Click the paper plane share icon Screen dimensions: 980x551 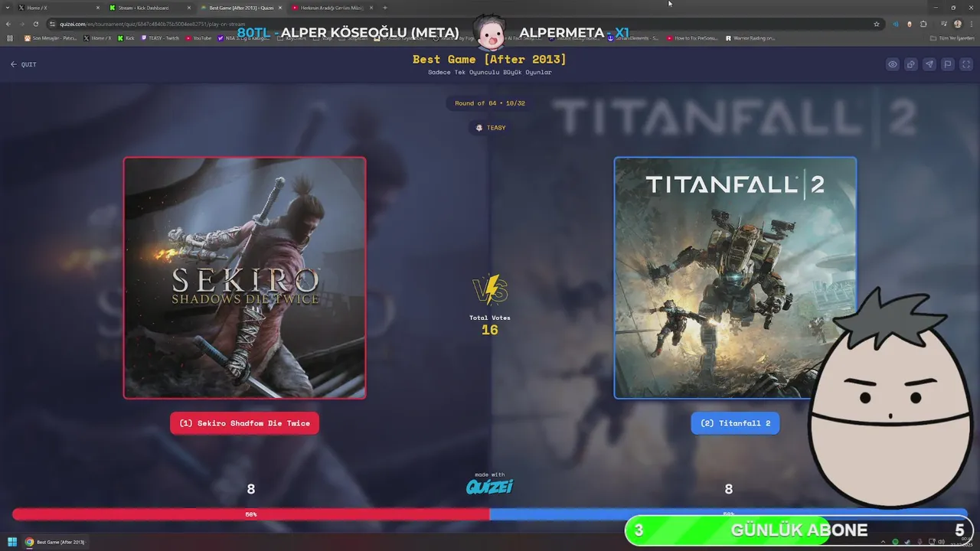coord(929,64)
